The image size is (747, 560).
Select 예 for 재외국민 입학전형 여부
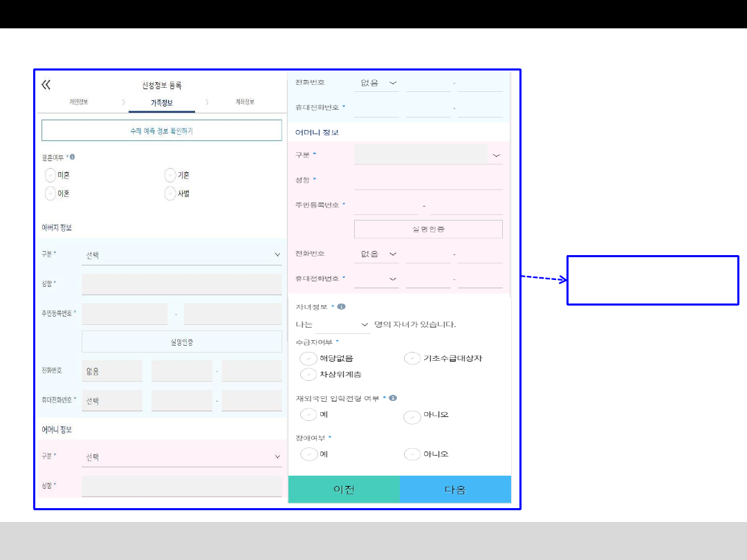308,415
